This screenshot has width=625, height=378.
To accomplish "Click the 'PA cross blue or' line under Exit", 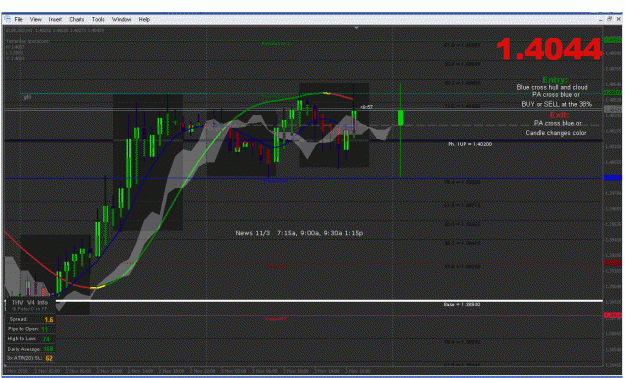I will 557,123.
